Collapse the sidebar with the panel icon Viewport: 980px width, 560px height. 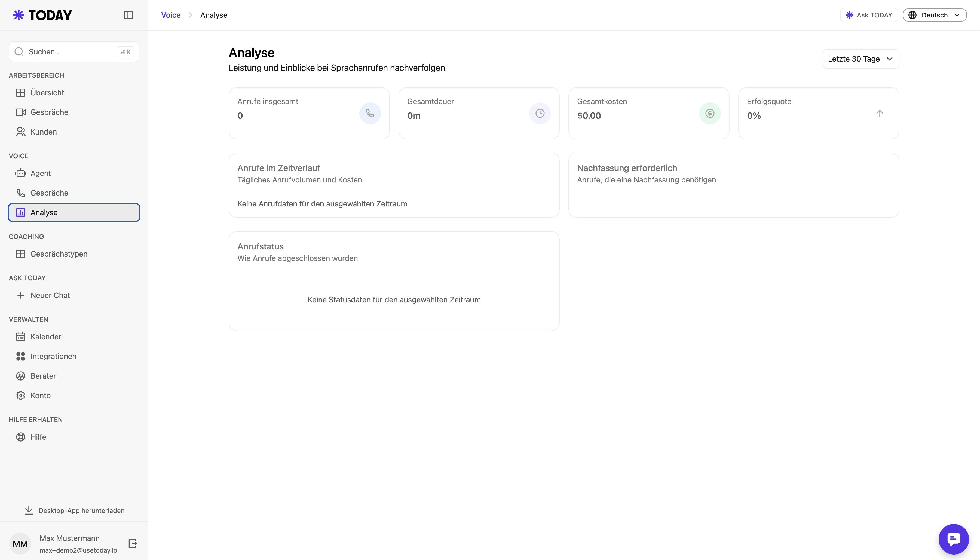(128, 15)
